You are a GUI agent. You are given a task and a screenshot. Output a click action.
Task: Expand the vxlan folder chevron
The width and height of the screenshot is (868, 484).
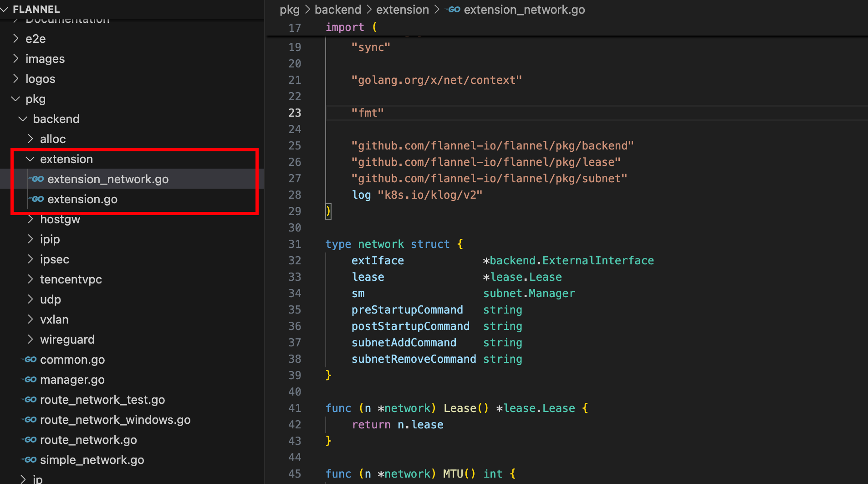(31, 319)
